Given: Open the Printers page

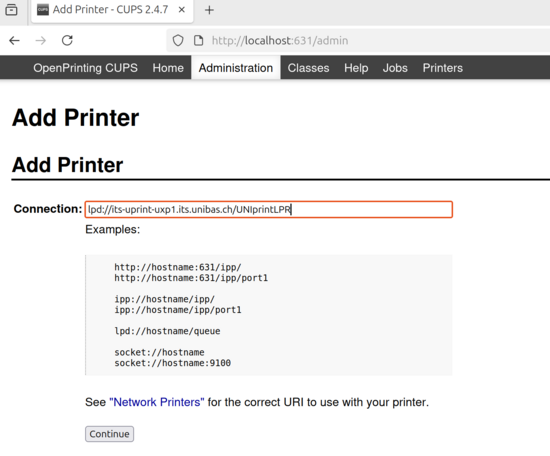Looking at the screenshot, I should pyautogui.click(x=443, y=68).
